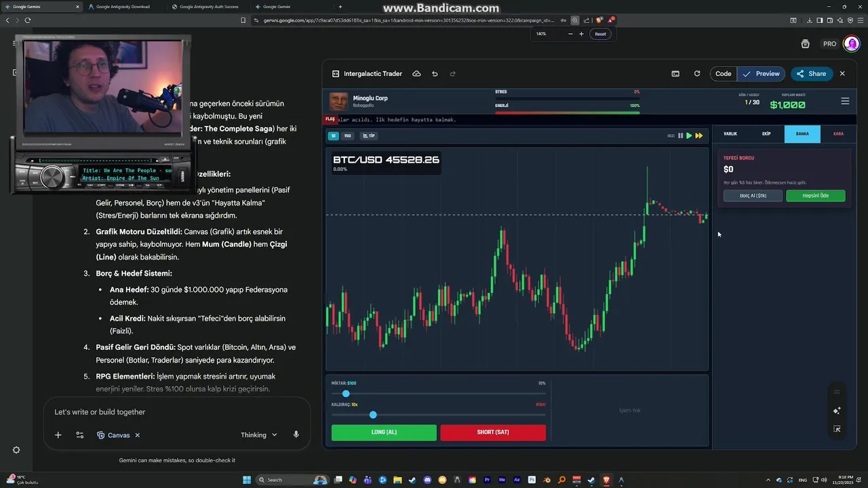Select the 15D chart timeframe

tap(348, 136)
